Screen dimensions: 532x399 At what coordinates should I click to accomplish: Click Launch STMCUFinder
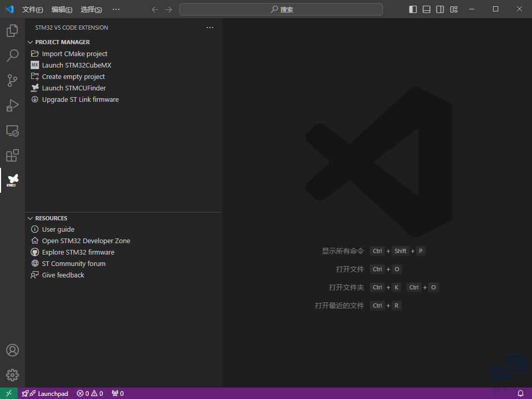[74, 88]
